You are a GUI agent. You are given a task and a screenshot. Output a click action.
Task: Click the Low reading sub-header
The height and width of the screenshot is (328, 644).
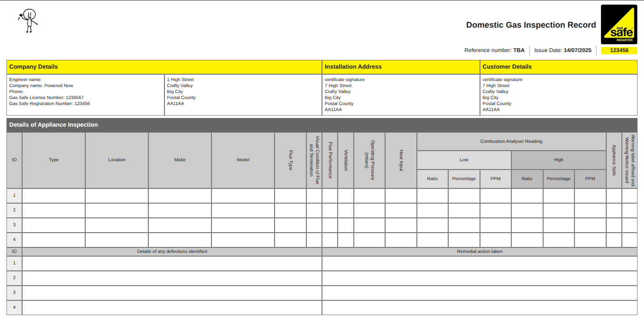(464, 160)
